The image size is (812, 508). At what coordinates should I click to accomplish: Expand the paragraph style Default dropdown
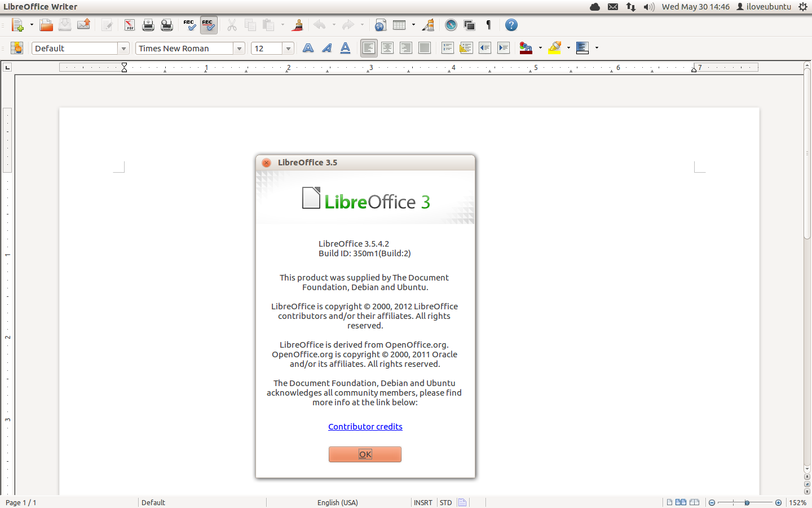[x=123, y=49]
